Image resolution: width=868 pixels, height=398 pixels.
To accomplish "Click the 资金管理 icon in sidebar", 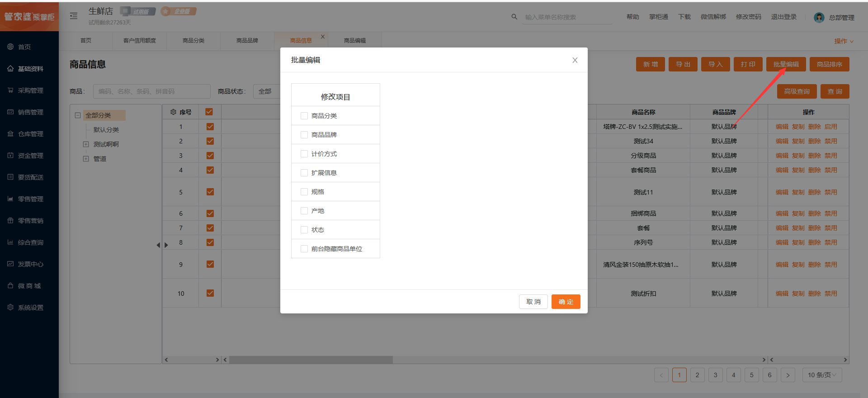I will 10,155.
